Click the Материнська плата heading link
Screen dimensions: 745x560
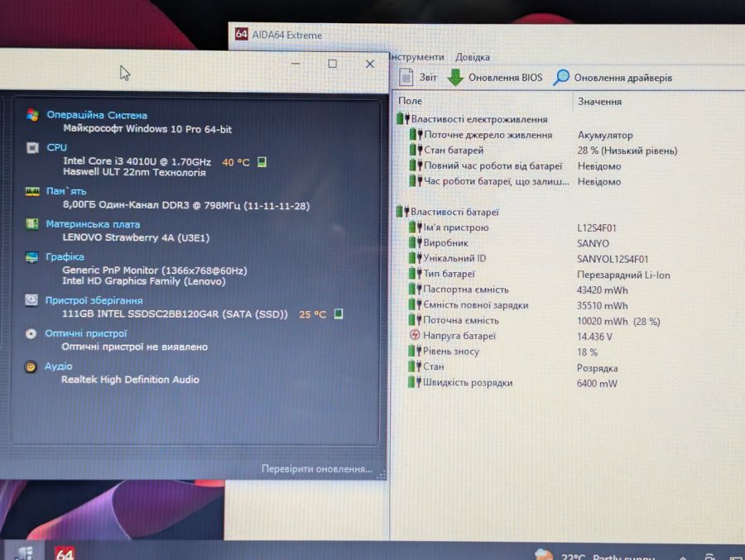point(93,223)
